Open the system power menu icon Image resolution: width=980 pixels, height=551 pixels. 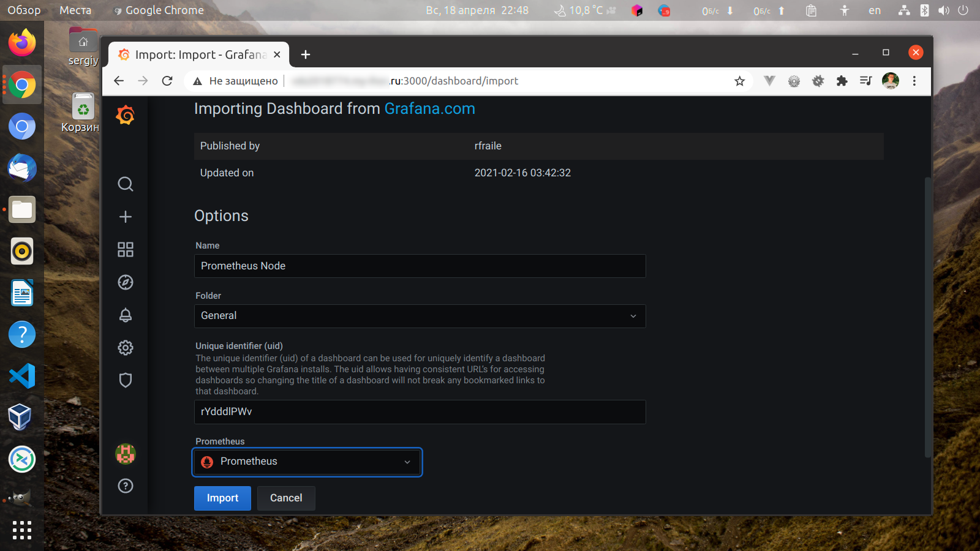963,10
